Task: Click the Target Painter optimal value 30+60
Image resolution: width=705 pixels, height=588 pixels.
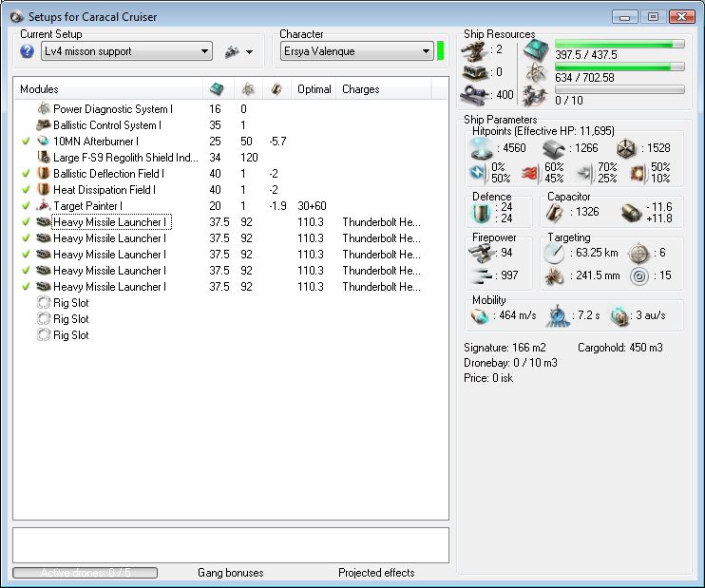Action: pyautogui.click(x=312, y=206)
